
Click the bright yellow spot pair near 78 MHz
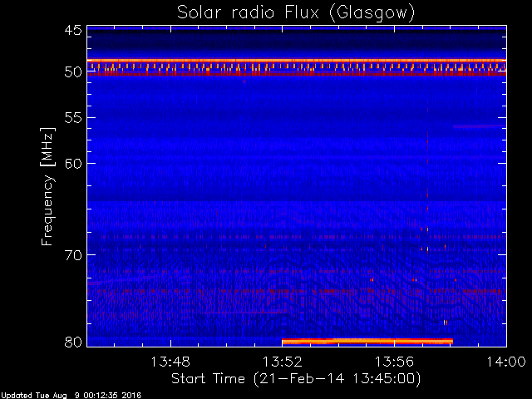446,323
